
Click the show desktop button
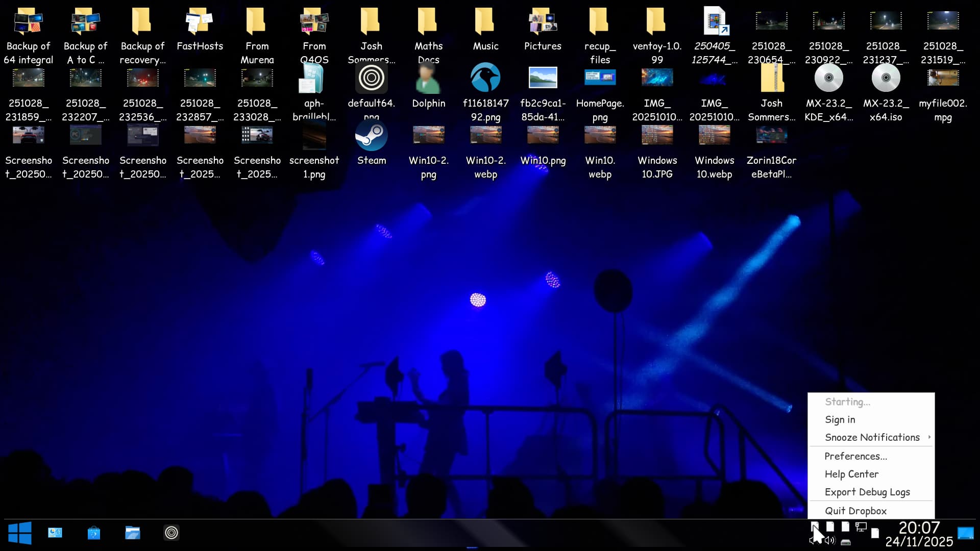click(x=965, y=534)
